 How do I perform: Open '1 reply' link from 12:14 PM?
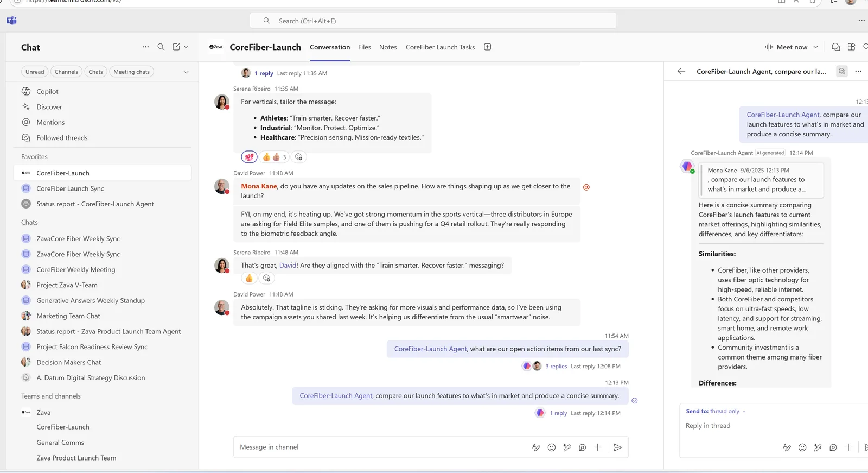point(558,413)
